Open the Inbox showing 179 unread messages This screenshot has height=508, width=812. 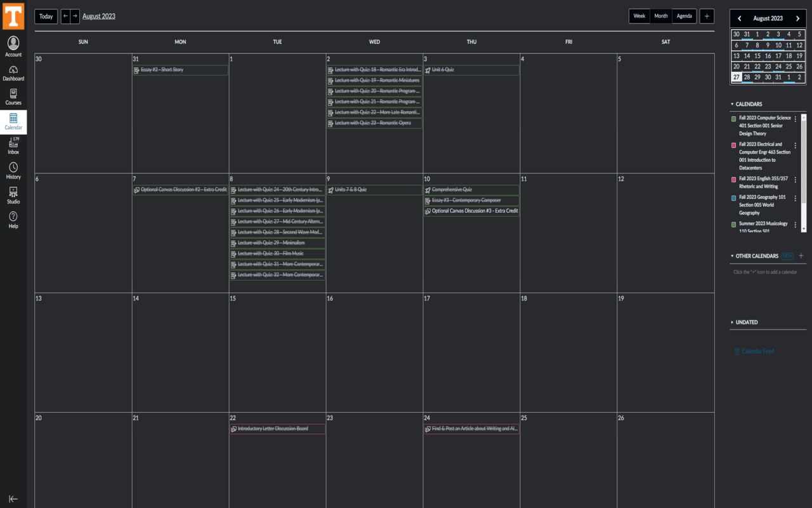click(13, 145)
